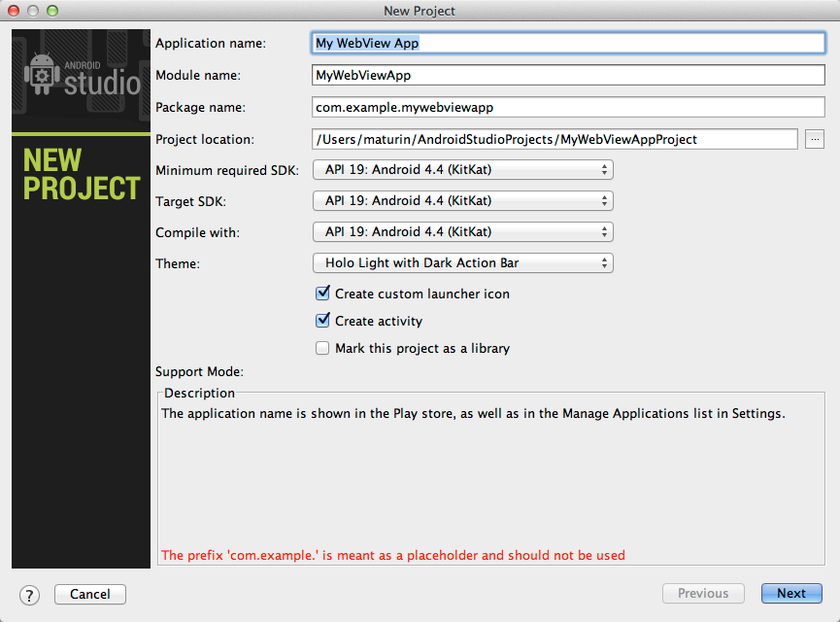Click the disabled Previous button

[703, 594]
